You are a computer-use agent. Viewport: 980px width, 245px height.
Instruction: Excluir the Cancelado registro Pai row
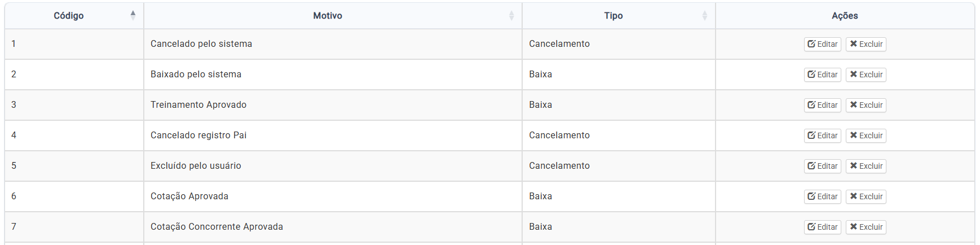pyautogui.click(x=866, y=135)
